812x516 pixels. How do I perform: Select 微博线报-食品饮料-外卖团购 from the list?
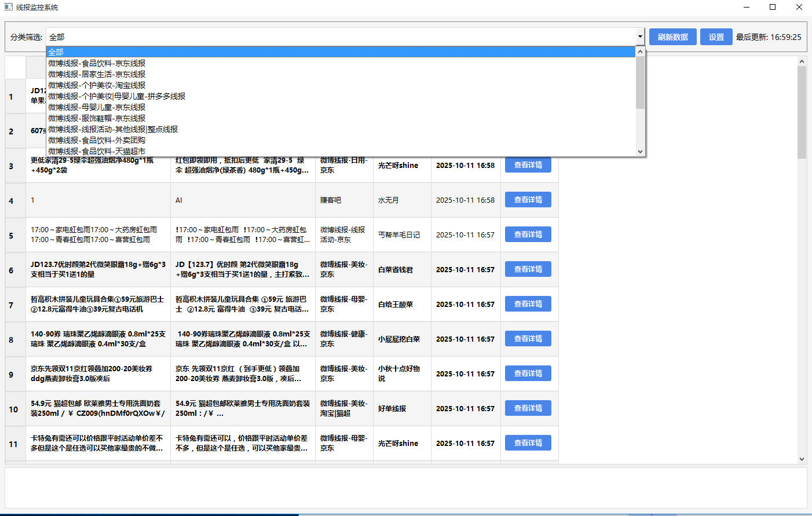pyautogui.click(x=97, y=140)
